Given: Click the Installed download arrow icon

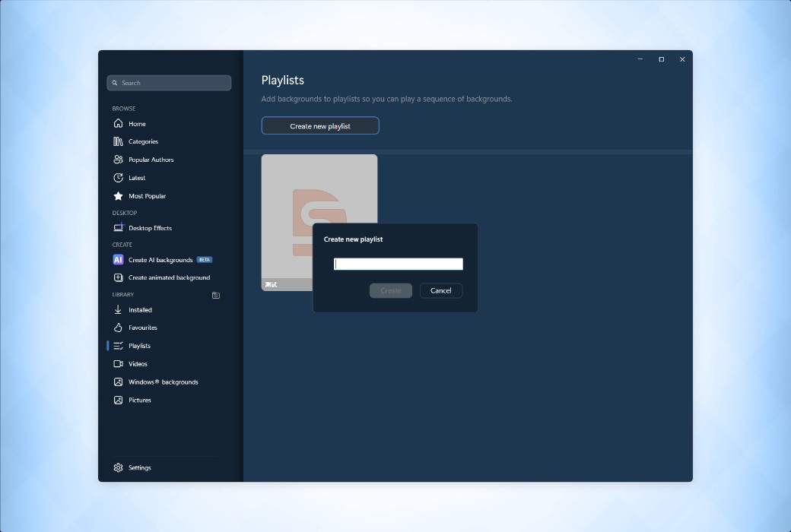Looking at the screenshot, I should (x=118, y=309).
